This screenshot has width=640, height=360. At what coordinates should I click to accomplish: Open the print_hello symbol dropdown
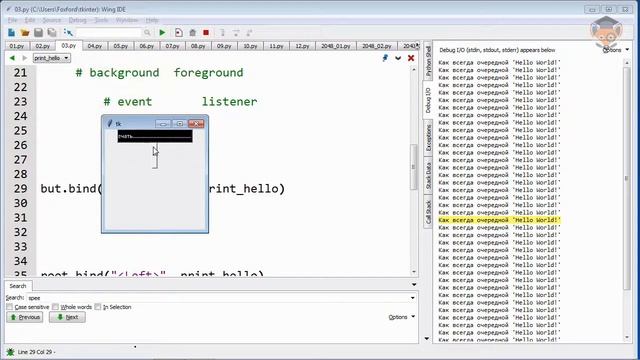click(x=51, y=58)
